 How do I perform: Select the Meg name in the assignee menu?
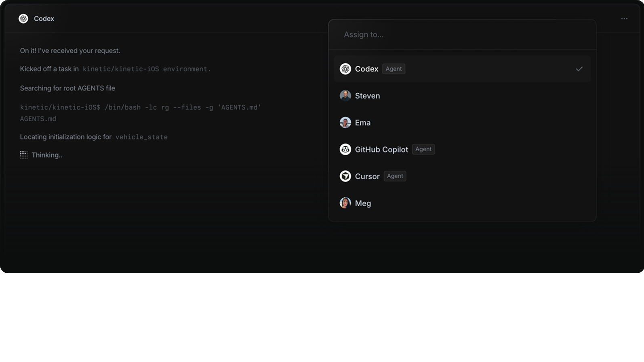click(x=363, y=203)
